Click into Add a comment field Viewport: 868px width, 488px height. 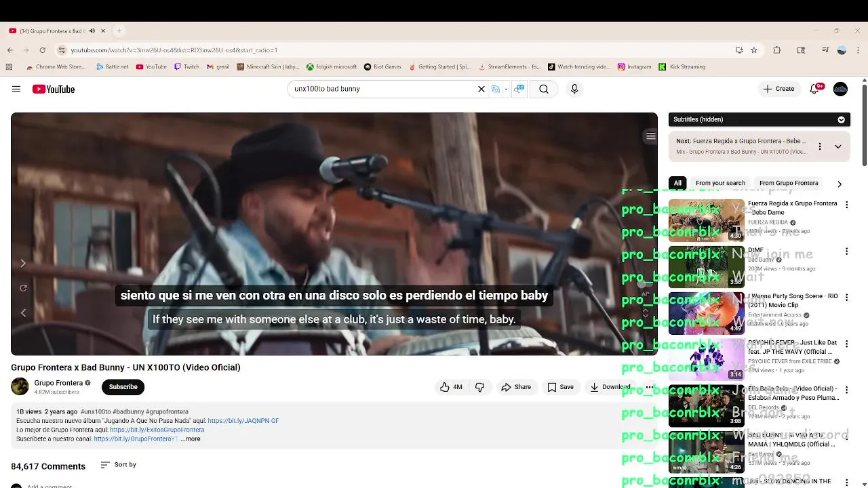pyautogui.click(x=50, y=486)
